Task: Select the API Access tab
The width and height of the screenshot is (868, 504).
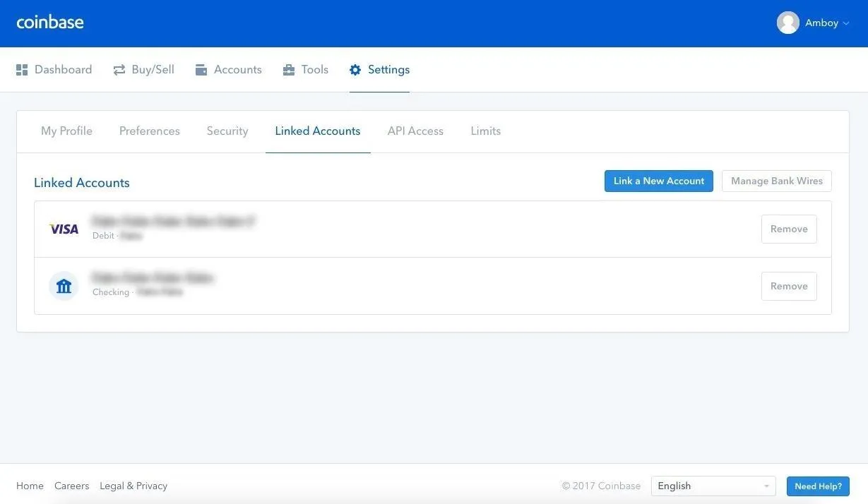Action: [x=415, y=131]
